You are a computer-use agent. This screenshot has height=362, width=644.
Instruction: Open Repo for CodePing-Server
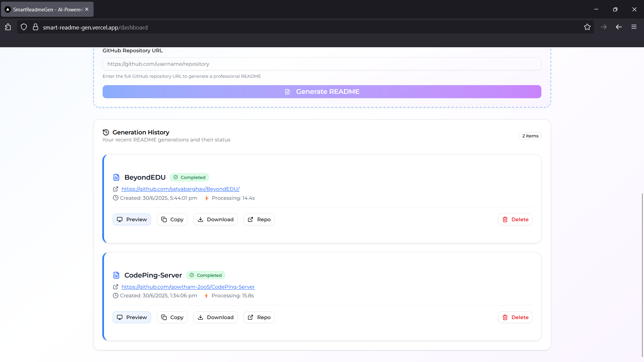click(259, 317)
